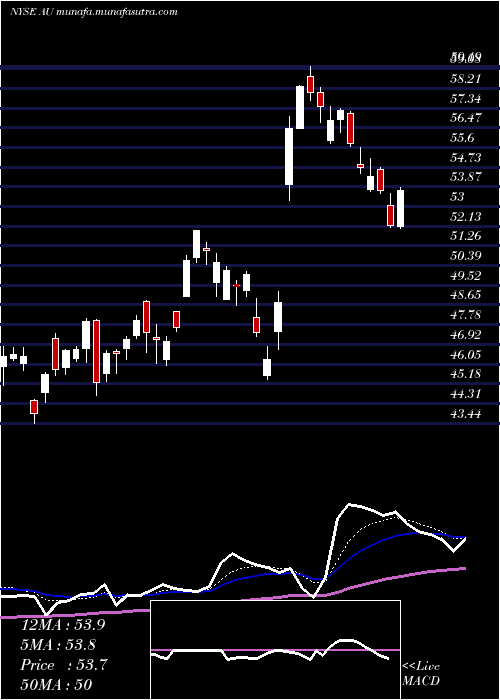The image size is (500, 700).
Task: Click the NYSE AU munafa.munafasutra.com title text
Action: (x=94, y=12)
